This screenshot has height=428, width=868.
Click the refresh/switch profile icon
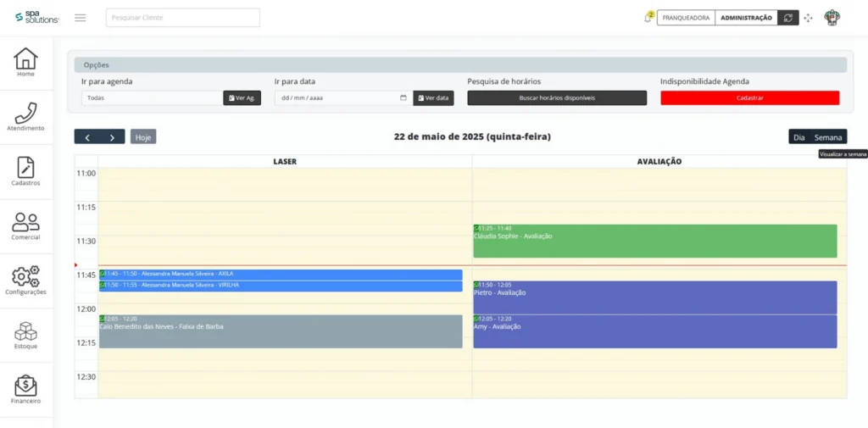pos(788,18)
